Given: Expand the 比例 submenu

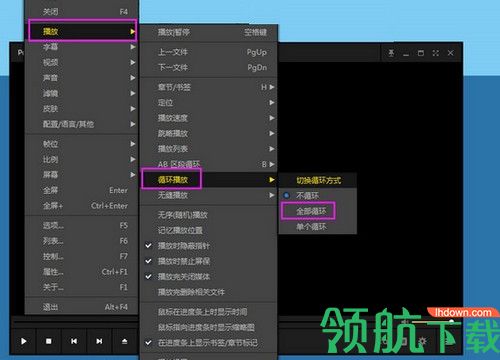Looking at the screenshot, I should pyautogui.click(x=82, y=159).
